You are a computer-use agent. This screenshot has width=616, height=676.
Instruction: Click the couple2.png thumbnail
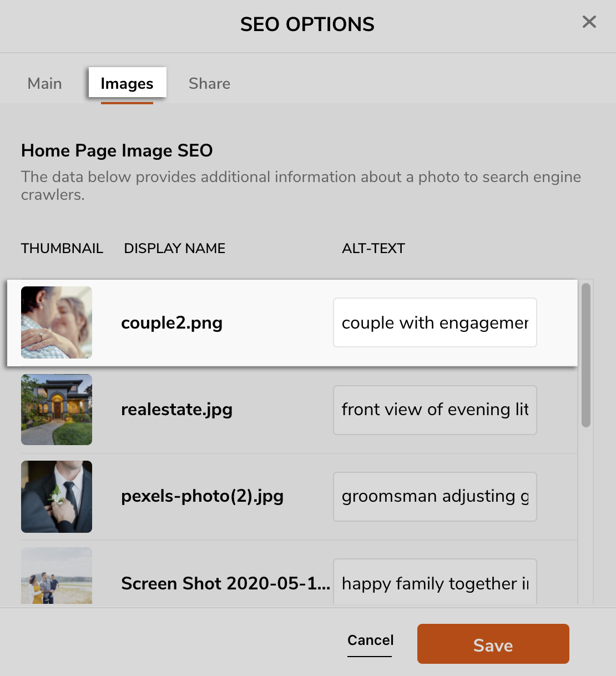click(x=56, y=322)
